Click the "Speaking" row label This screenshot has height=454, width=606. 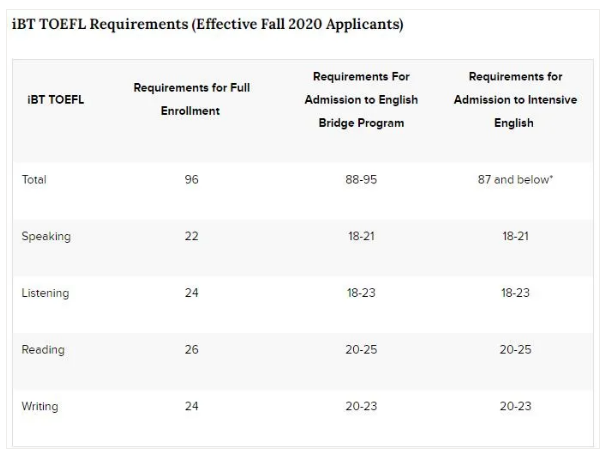pos(45,237)
